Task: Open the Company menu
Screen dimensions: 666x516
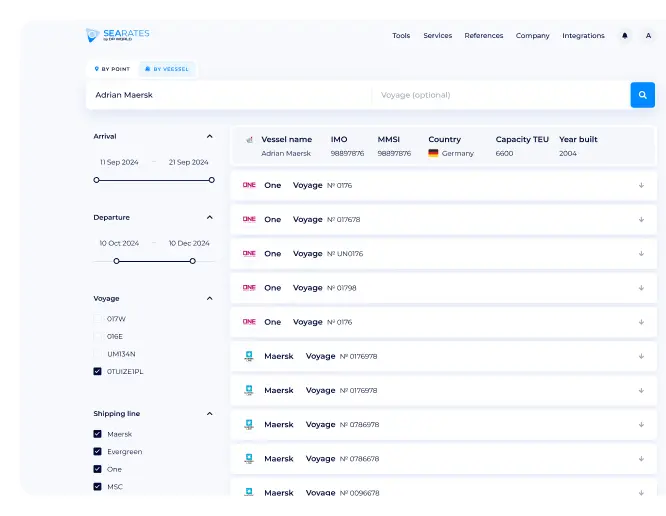Action: coord(533,36)
